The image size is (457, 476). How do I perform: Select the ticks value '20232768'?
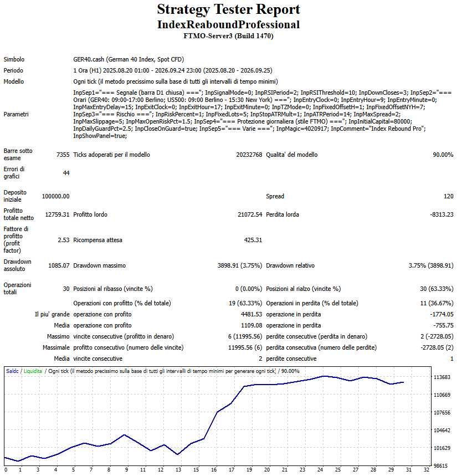click(x=249, y=155)
